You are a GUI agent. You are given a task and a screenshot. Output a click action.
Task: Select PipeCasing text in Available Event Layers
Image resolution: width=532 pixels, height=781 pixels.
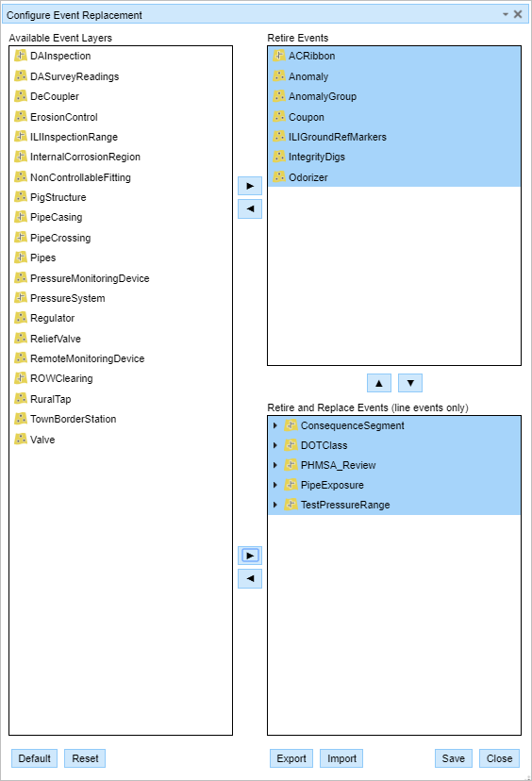pos(57,217)
